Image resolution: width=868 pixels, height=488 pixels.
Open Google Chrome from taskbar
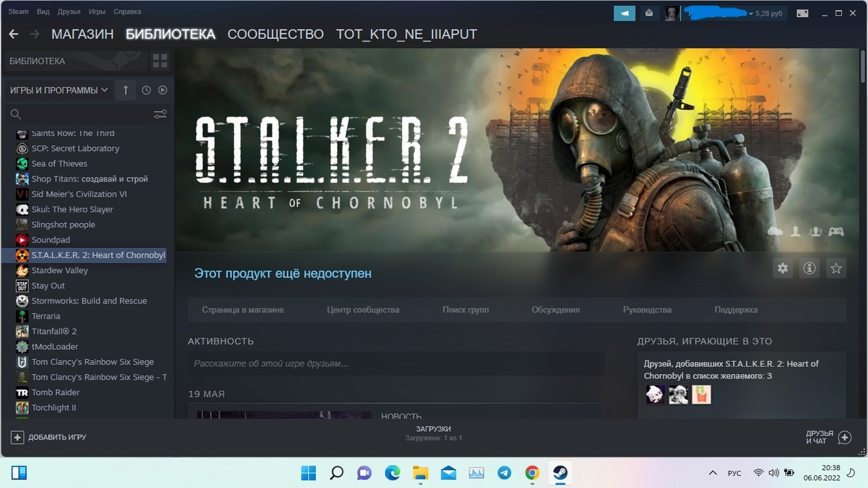point(532,472)
